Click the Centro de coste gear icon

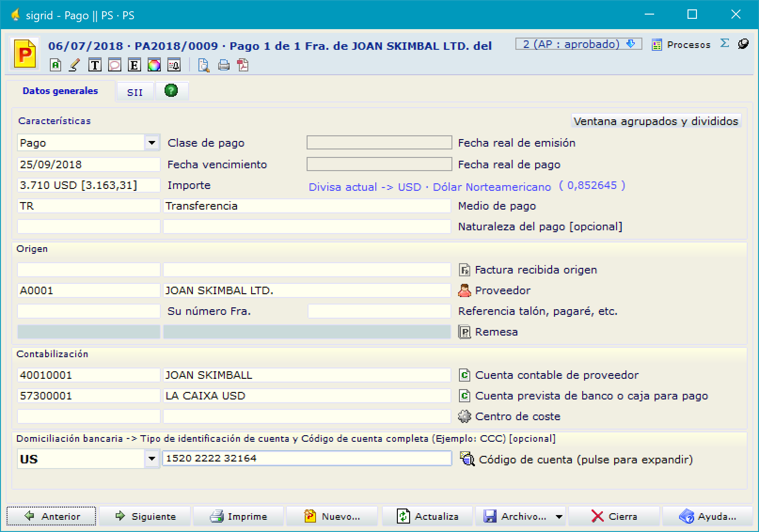[x=465, y=416]
